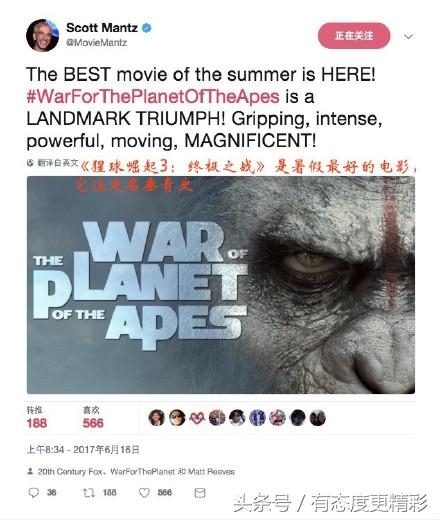Like the tweet via heart icon
Image resolution: width=440 pixels, height=520 pixels.
coord(144,493)
